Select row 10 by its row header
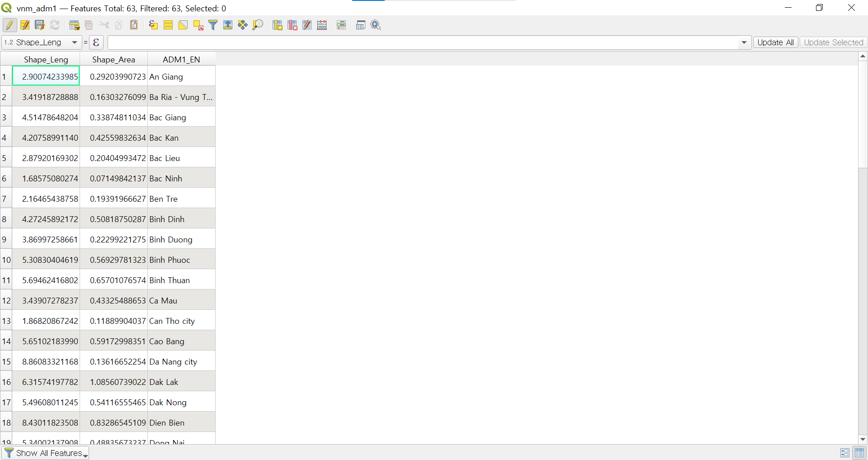 (x=6, y=260)
